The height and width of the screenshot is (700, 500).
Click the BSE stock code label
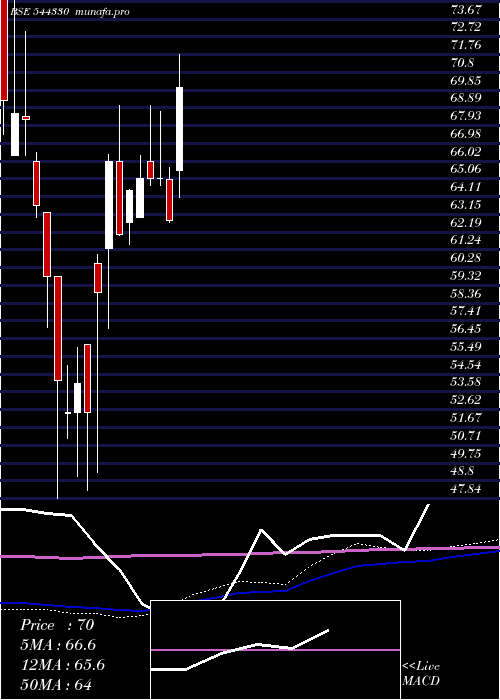click(x=40, y=11)
